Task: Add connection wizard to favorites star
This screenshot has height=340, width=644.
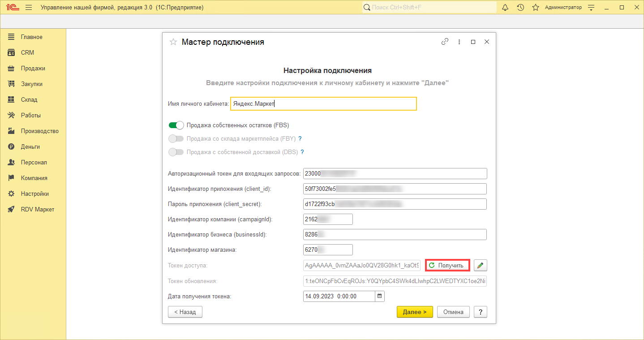Action: tap(173, 42)
